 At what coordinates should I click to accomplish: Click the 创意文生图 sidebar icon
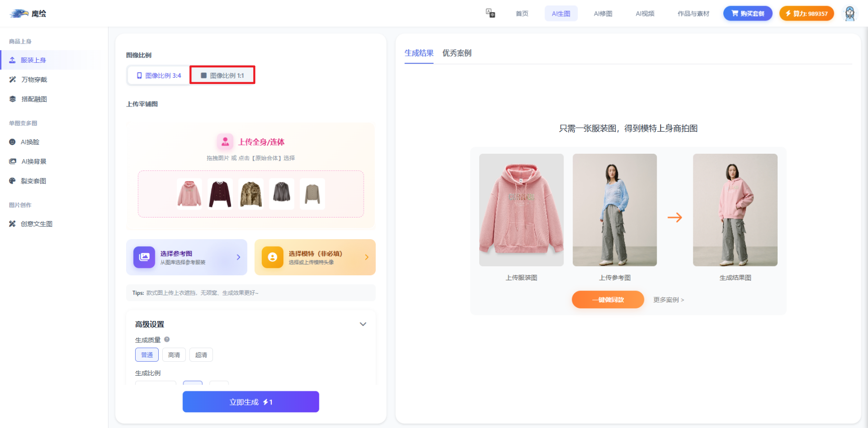click(x=13, y=224)
